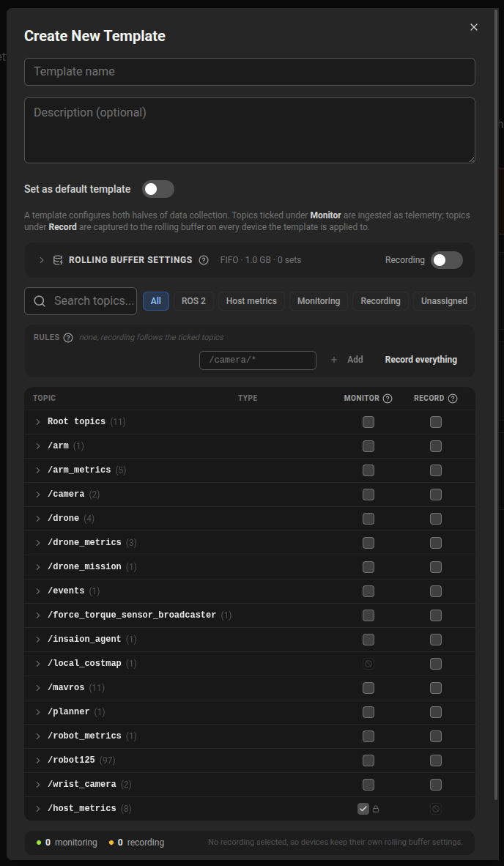Expand the /arm_metrics topic group
The height and width of the screenshot is (866, 504).
point(38,470)
